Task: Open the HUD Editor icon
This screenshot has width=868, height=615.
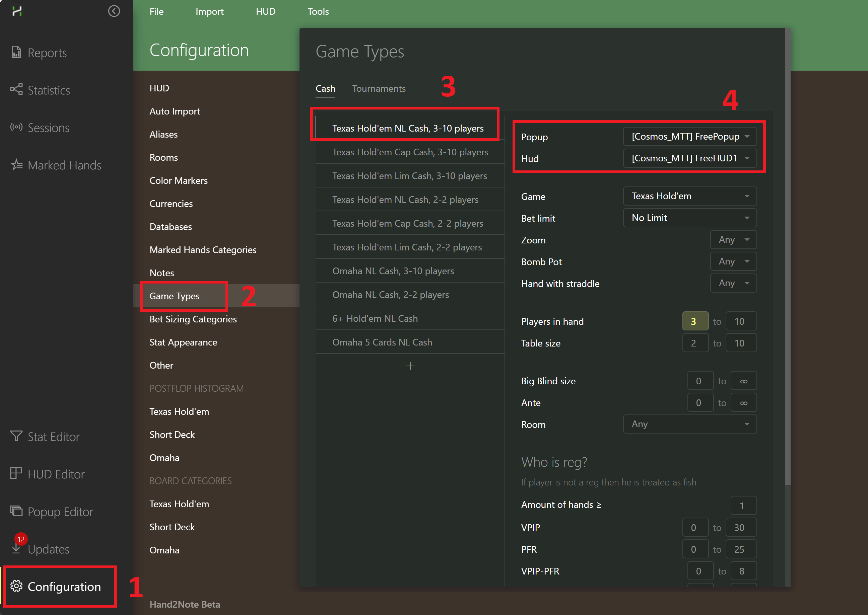Action: [x=16, y=473]
